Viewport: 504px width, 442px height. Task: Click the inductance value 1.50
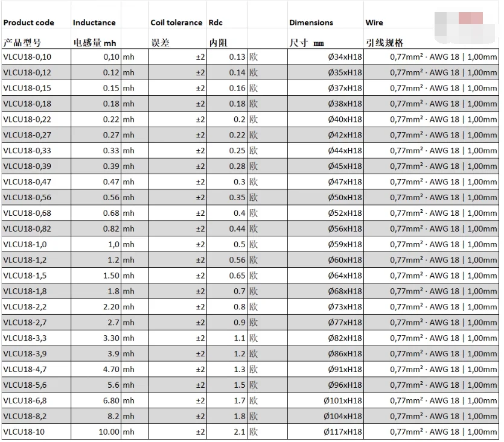coord(96,276)
